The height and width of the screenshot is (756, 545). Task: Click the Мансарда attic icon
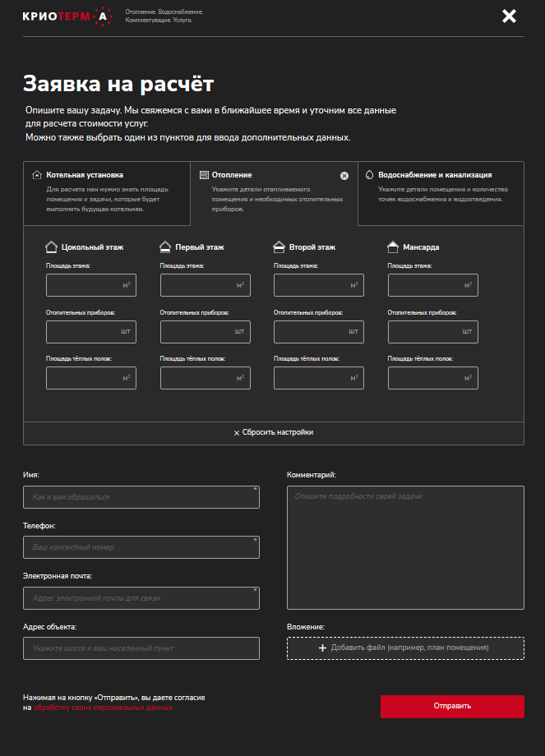click(x=393, y=247)
